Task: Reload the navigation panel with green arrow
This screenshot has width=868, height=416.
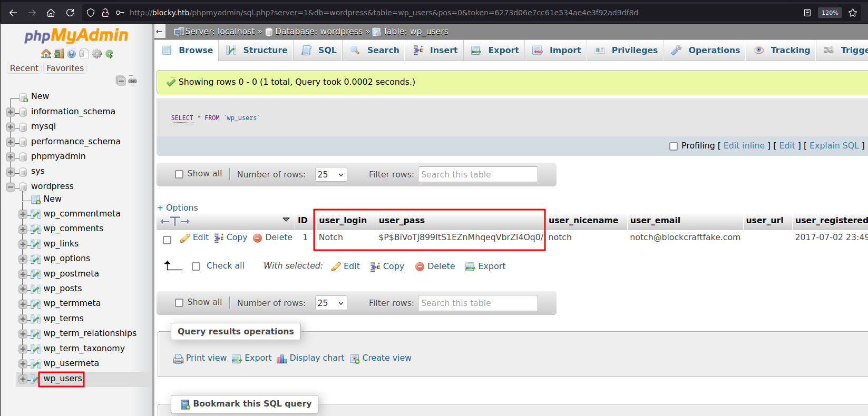Action: pyautogui.click(x=110, y=54)
